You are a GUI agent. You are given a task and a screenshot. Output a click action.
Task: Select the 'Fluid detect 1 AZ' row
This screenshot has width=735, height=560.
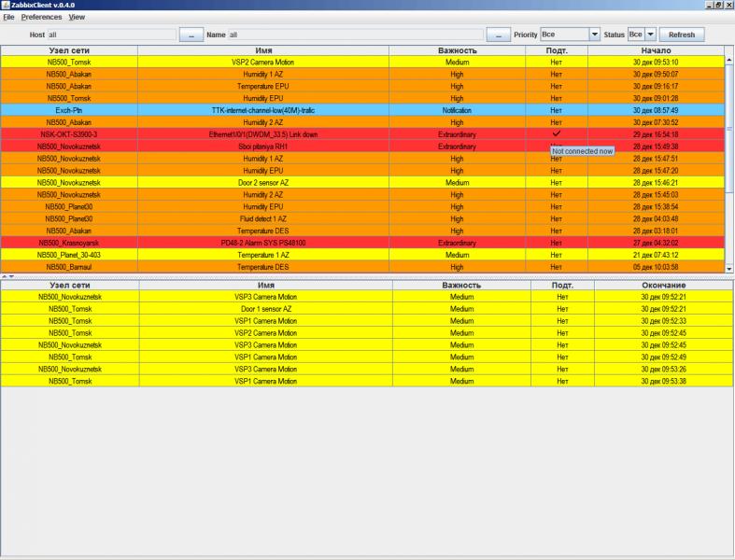click(362, 218)
